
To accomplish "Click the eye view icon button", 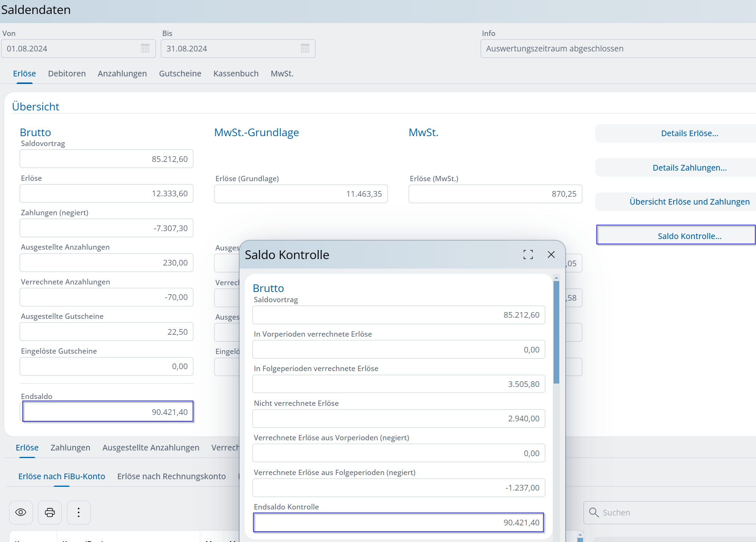I will tap(21, 512).
